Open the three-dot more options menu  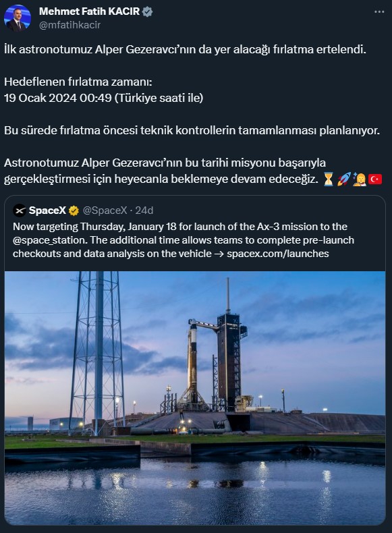379,12
